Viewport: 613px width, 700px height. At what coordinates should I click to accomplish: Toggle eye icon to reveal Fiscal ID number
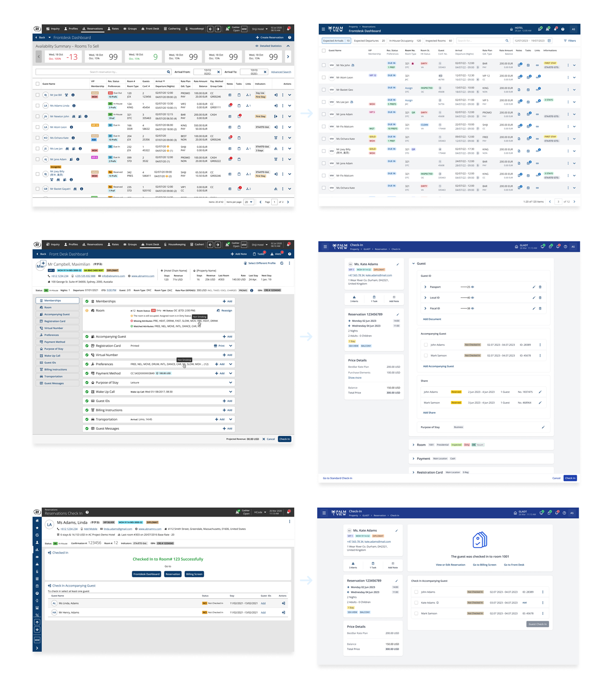(473, 308)
